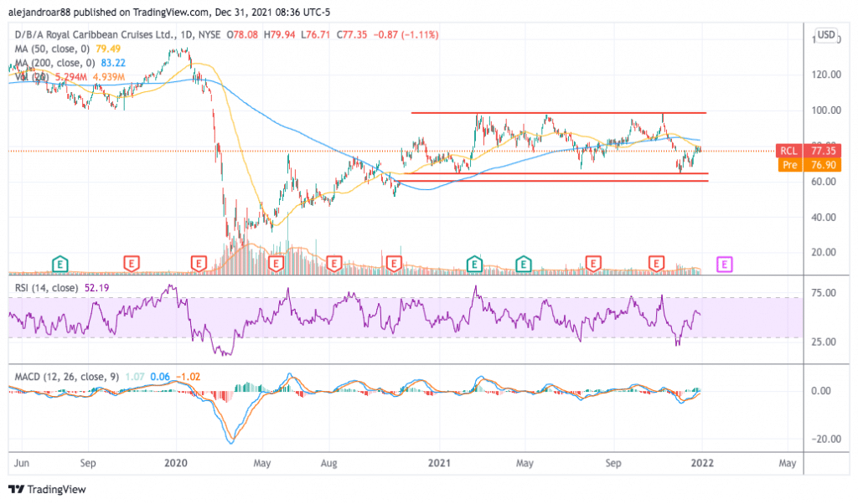Click the red earnings marker near August 2020
This screenshot has width=858, height=504.
pos(333,265)
